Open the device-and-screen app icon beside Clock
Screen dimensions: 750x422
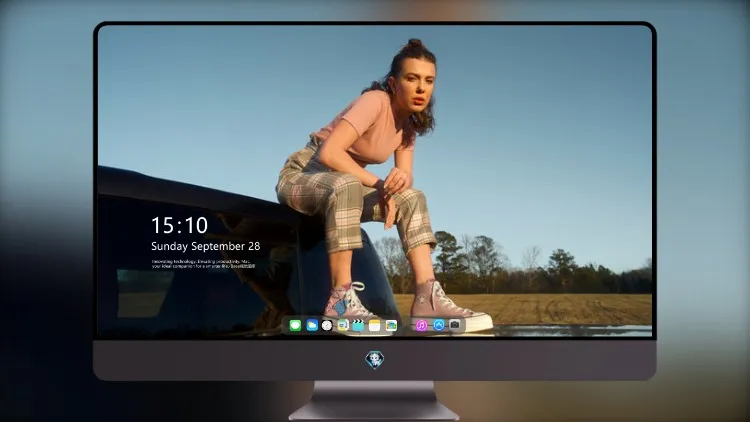click(342, 325)
